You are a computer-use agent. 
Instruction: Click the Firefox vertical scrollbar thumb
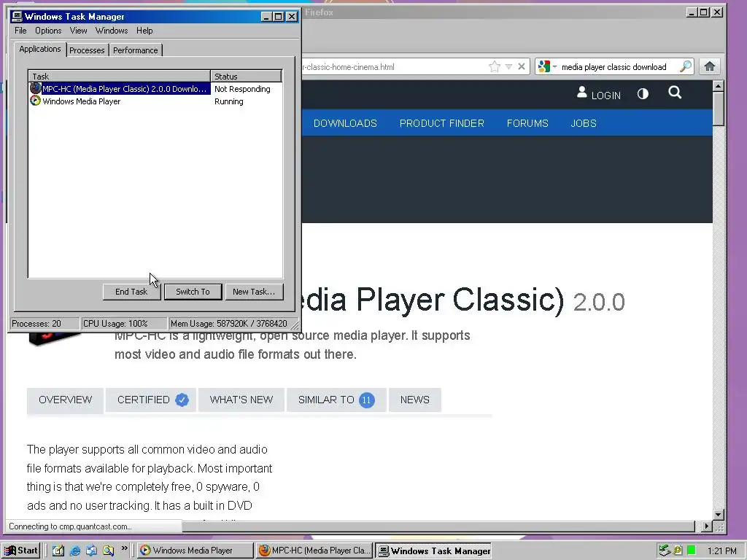719,109
